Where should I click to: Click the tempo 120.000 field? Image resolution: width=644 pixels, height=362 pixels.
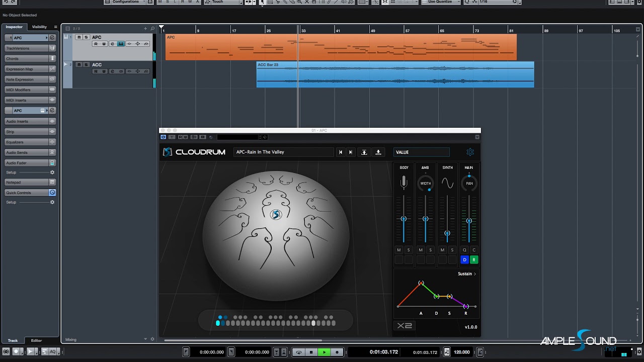462,352
